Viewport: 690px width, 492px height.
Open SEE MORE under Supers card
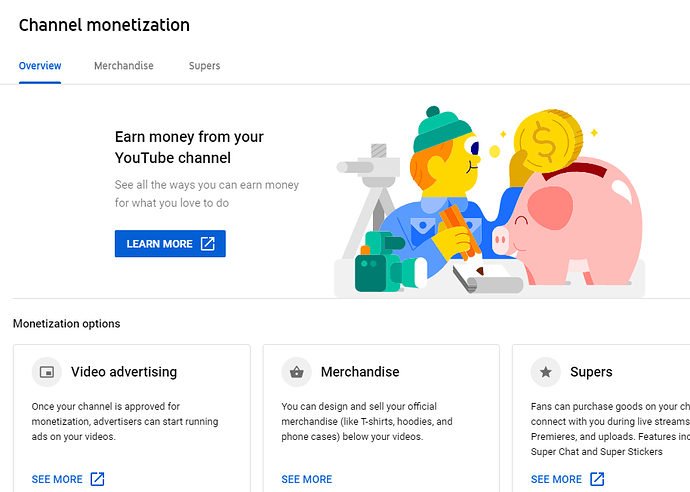(x=556, y=479)
